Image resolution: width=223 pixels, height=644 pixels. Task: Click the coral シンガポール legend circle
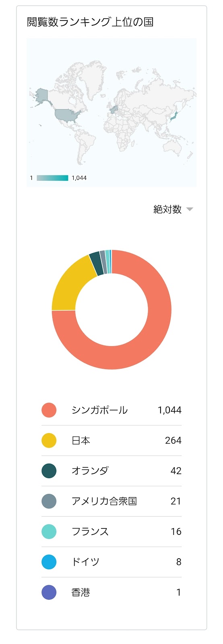pyautogui.click(x=49, y=410)
